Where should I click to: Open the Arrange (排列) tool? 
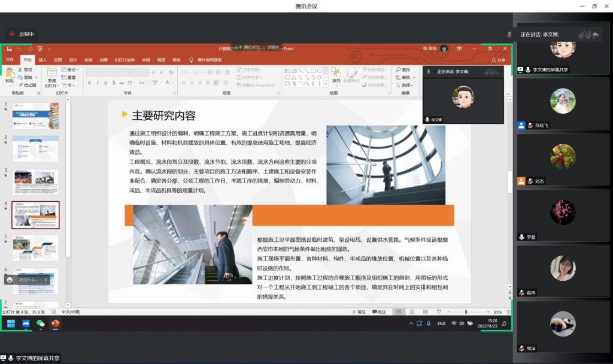[x=336, y=74]
